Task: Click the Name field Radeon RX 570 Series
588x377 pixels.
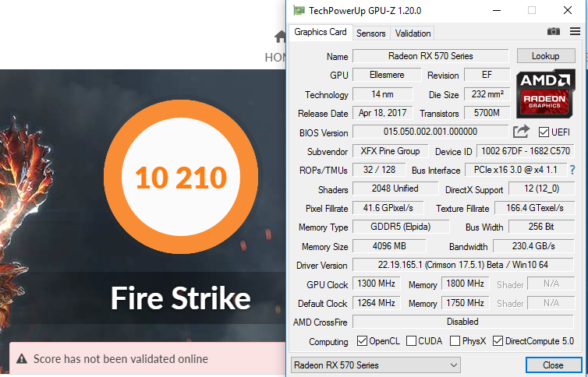Action: point(430,56)
